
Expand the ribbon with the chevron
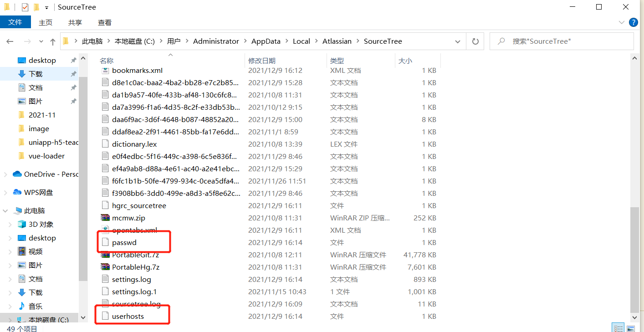(x=622, y=22)
